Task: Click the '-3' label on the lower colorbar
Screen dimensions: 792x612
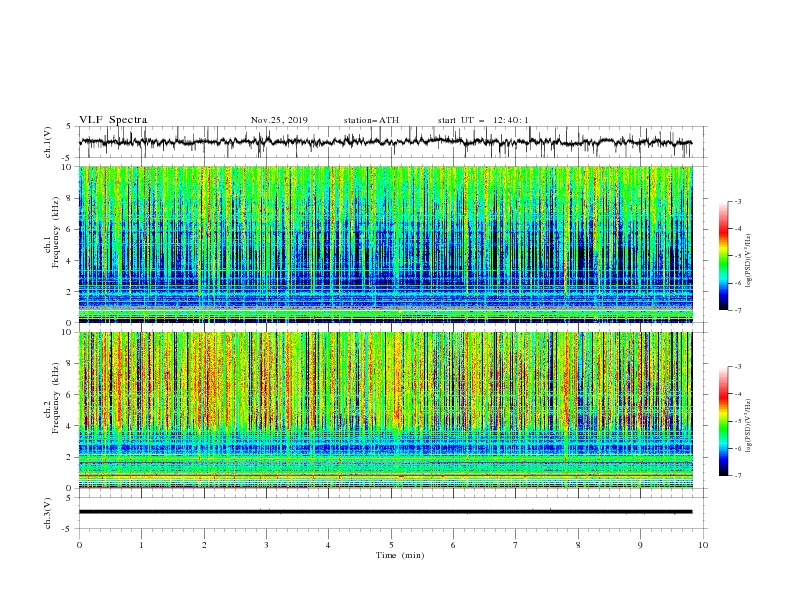Action: coord(737,367)
